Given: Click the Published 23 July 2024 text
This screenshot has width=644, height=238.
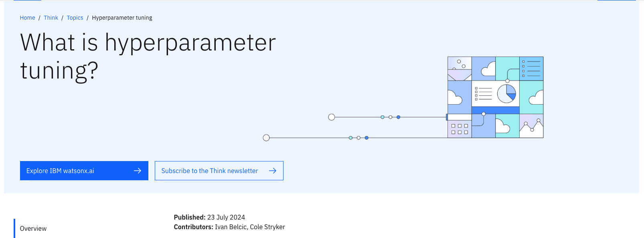Looking at the screenshot, I should 209,217.
